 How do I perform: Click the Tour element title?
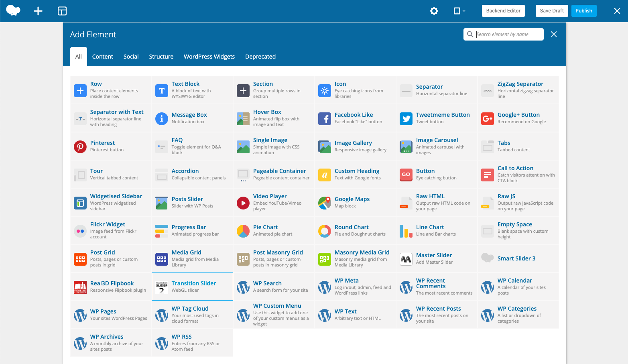click(96, 171)
